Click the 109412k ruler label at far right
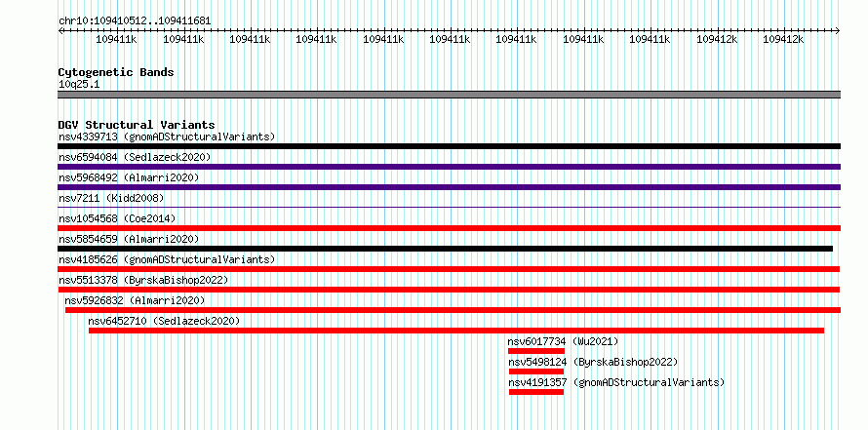The image size is (868, 430). click(783, 39)
